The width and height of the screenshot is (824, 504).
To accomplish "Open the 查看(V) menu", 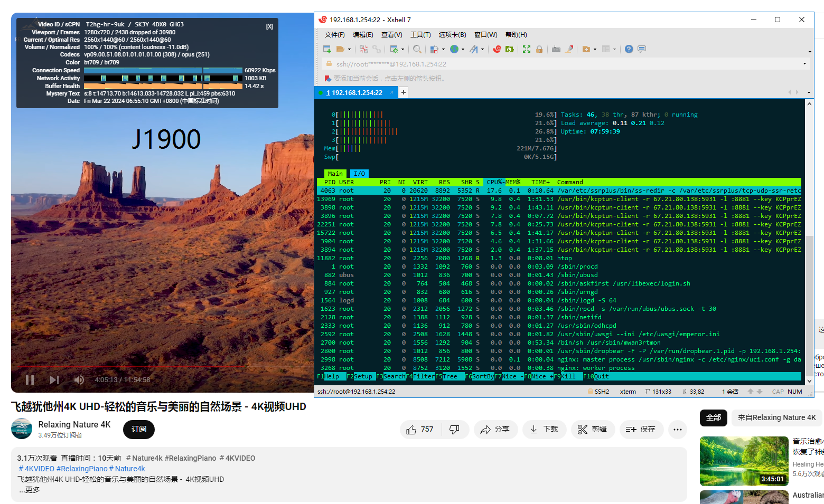I will (391, 35).
